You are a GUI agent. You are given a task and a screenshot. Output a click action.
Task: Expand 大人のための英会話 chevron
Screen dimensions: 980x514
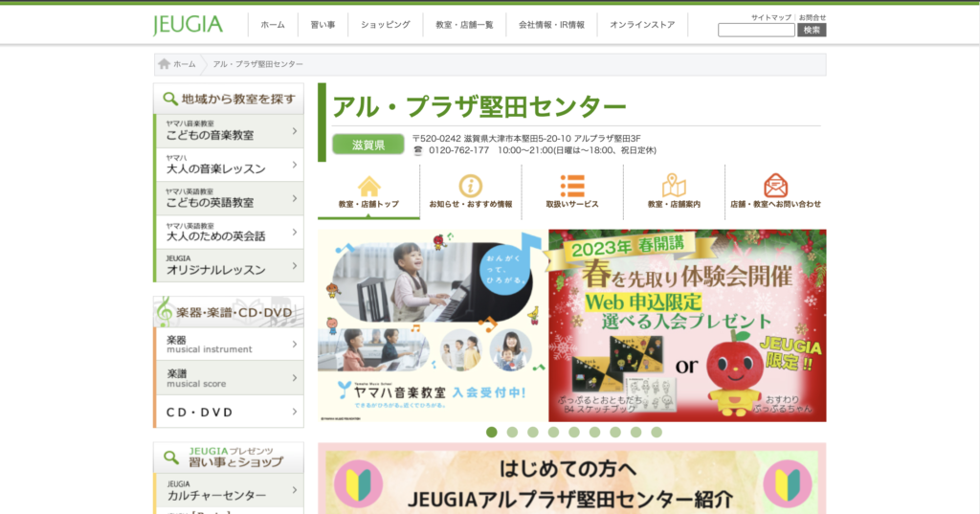point(295,233)
